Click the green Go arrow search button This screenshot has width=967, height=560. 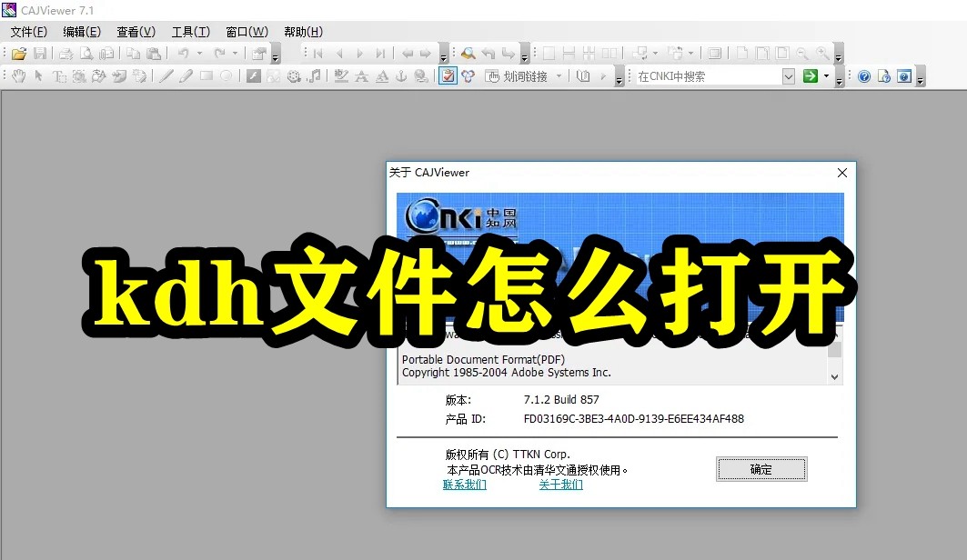coord(811,75)
